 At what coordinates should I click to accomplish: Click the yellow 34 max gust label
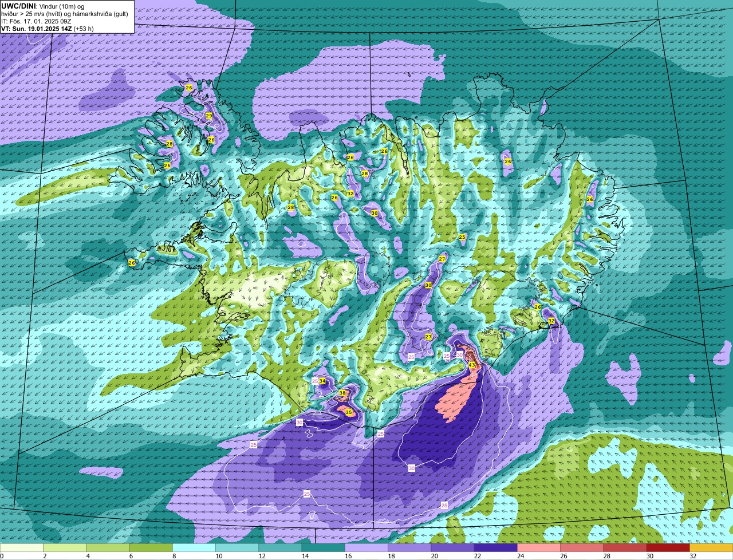(322, 381)
